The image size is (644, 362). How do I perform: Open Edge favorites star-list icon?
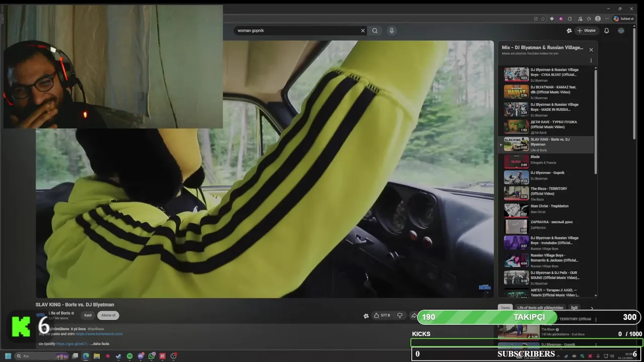589,19
